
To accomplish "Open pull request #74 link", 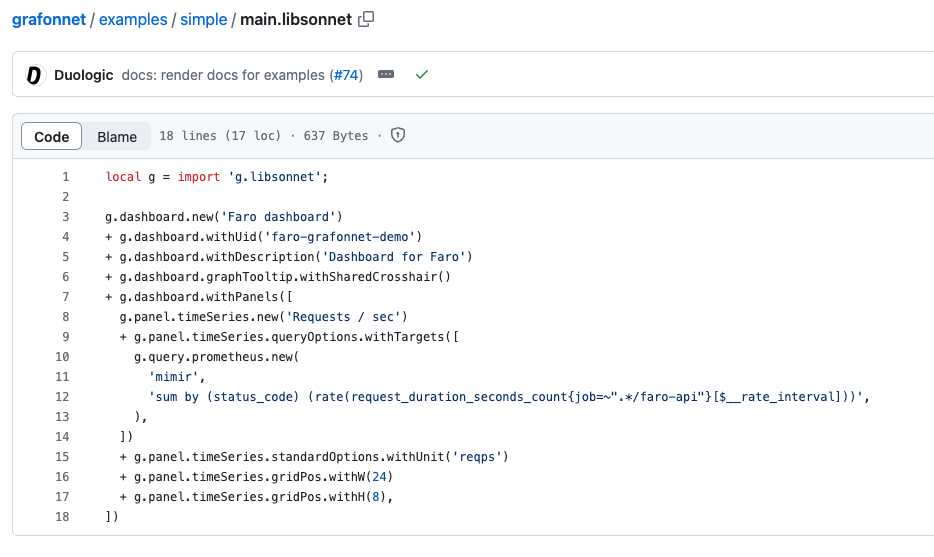I will (345, 75).
